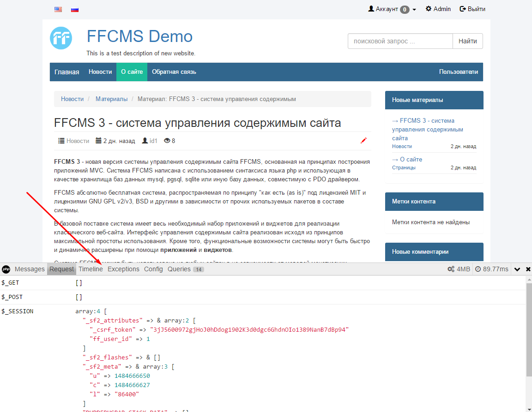Image resolution: width=532 pixels, height=412 pixels.
Task: Switch to the Messages debug tab
Action: [30, 269]
